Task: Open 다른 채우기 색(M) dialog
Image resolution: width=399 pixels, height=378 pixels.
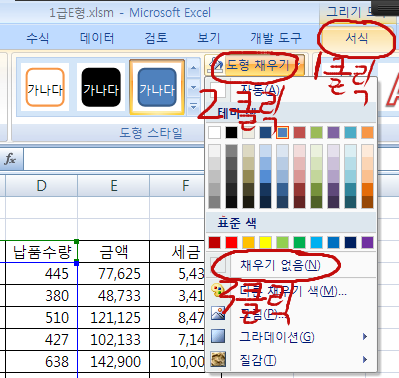Action: pyautogui.click(x=291, y=291)
